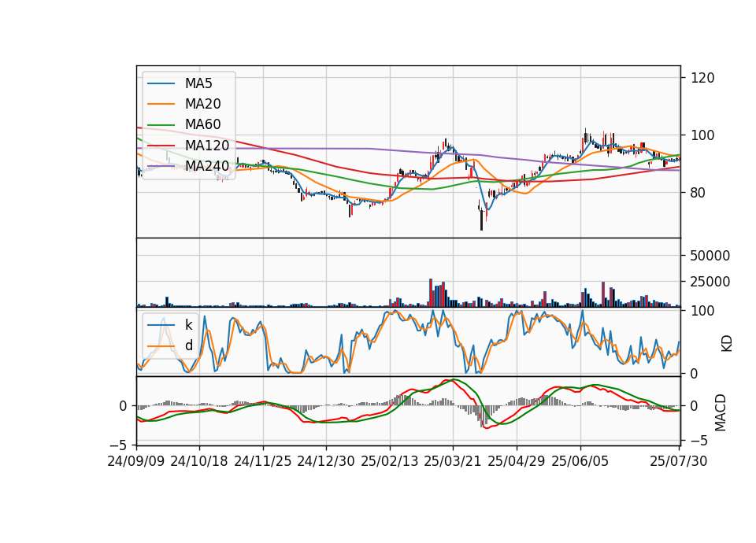
Task: Click the 25/03/21 date label
Action: 453,461
